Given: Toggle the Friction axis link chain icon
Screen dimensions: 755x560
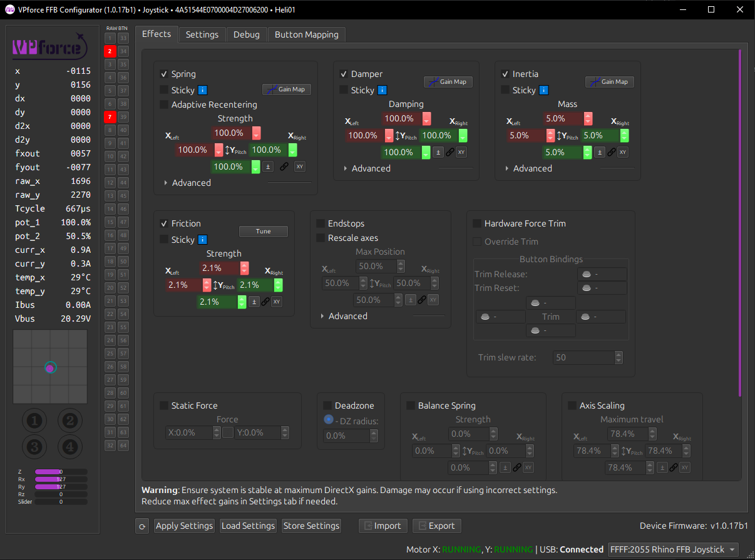Looking at the screenshot, I should [265, 302].
